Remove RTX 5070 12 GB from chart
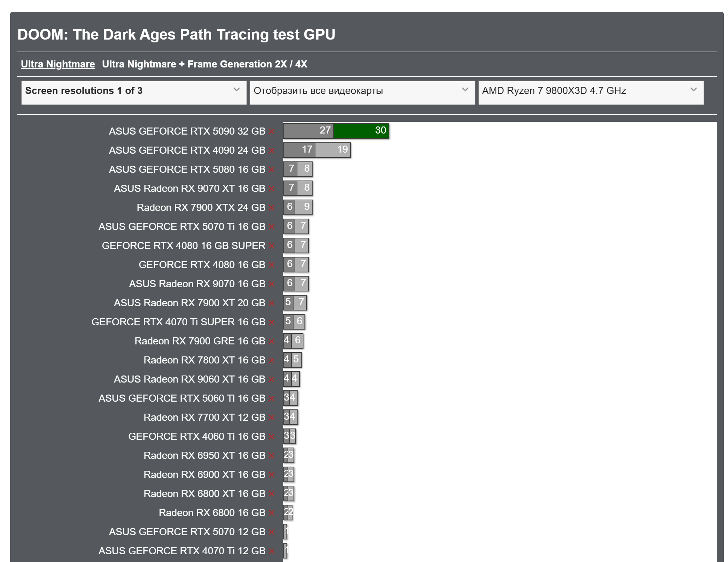This screenshot has height=562, width=728. [x=271, y=532]
